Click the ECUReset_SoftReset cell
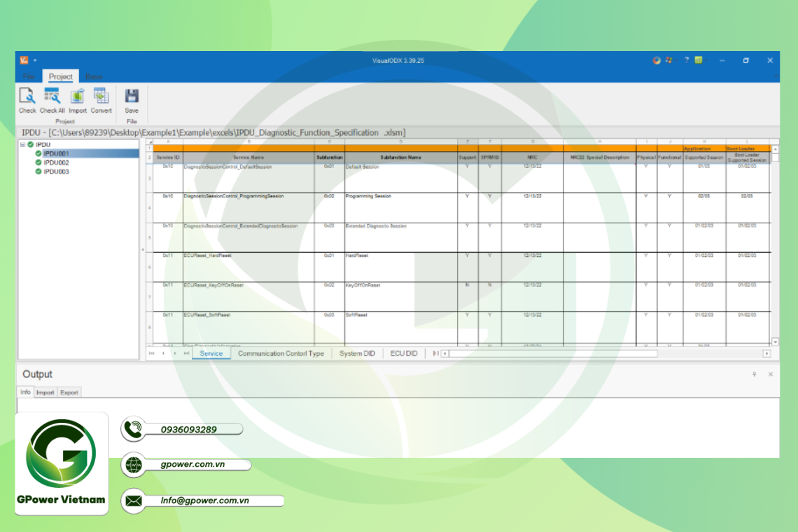Image resolution: width=798 pixels, height=532 pixels. click(x=248, y=327)
